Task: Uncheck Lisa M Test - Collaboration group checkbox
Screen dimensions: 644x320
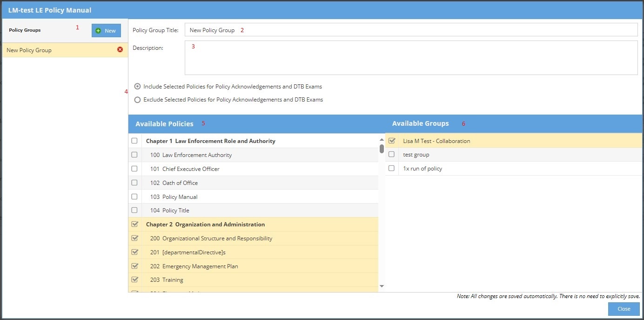Action: pos(392,141)
